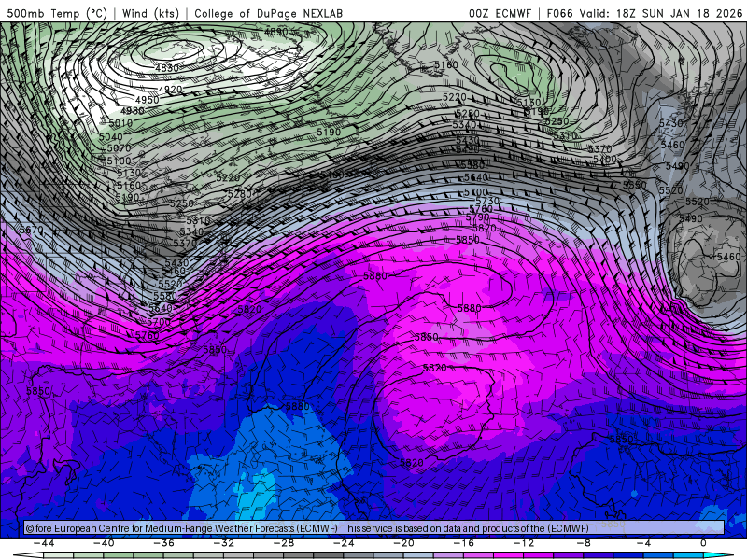
Task: Click the '00Z ECMWF' model run label
Action: point(500,13)
